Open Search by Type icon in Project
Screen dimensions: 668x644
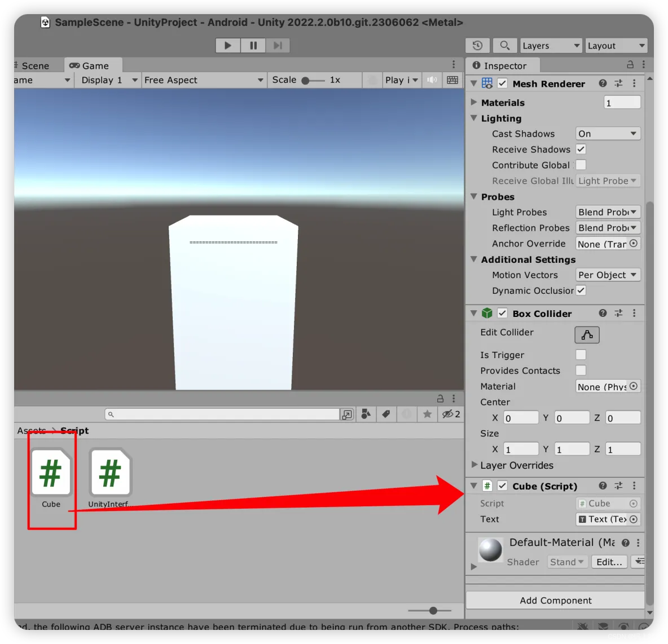[366, 414]
